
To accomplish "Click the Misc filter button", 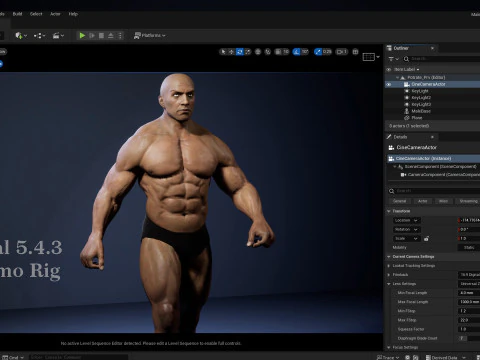I will coord(443,201).
